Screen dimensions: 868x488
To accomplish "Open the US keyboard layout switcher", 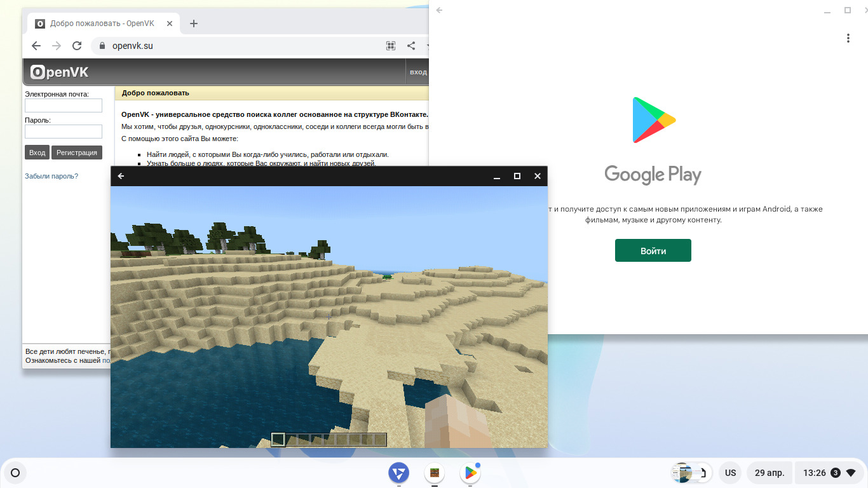I will [731, 473].
